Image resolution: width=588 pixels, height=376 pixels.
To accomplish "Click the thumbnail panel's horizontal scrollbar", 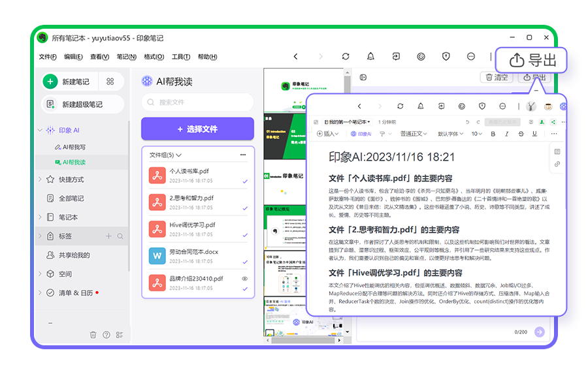I will tap(303, 340).
